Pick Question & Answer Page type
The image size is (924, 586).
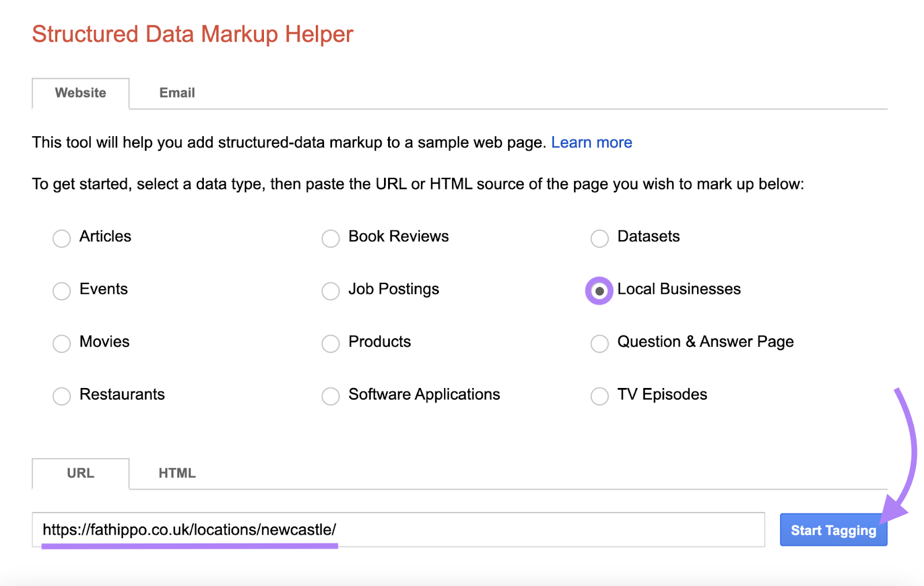click(599, 344)
